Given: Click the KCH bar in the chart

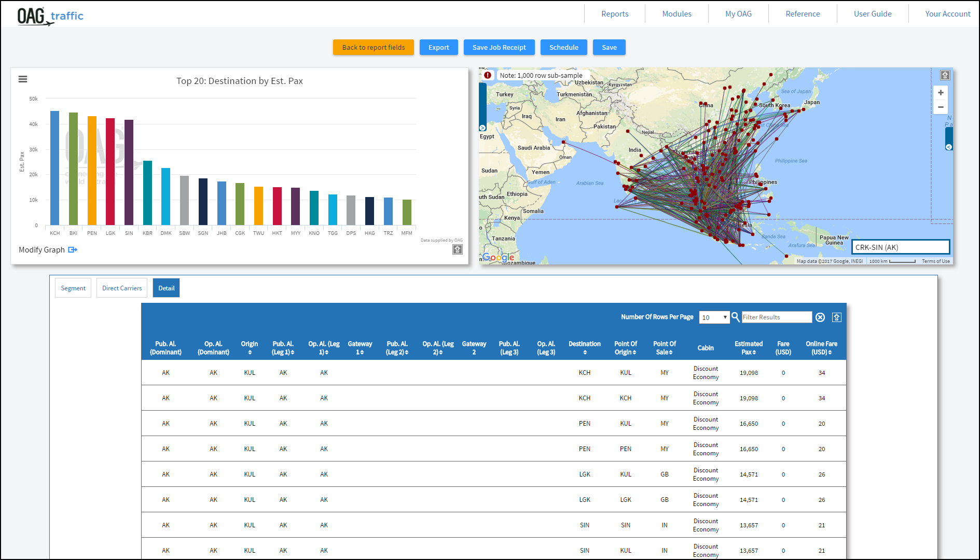Looking at the screenshot, I should click(54, 168).
